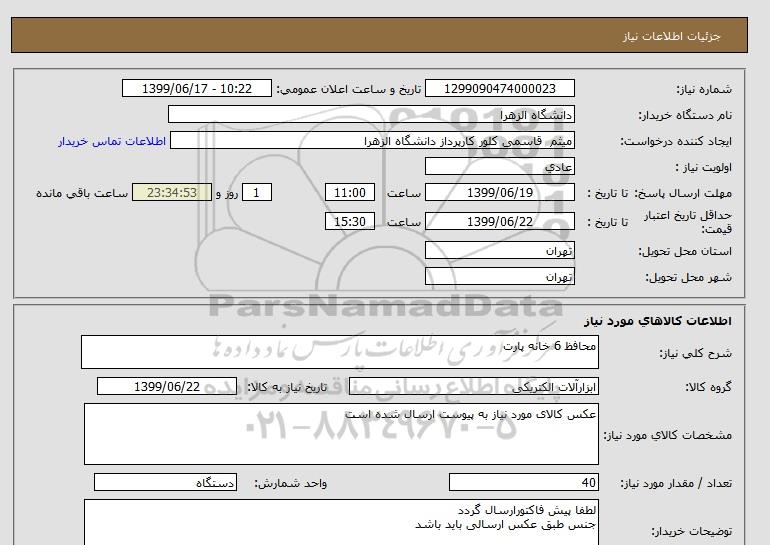The height and width of the screenshot is (545, 770).
Task: Click the label واحد شمارش
Action: tap(291, 483)
